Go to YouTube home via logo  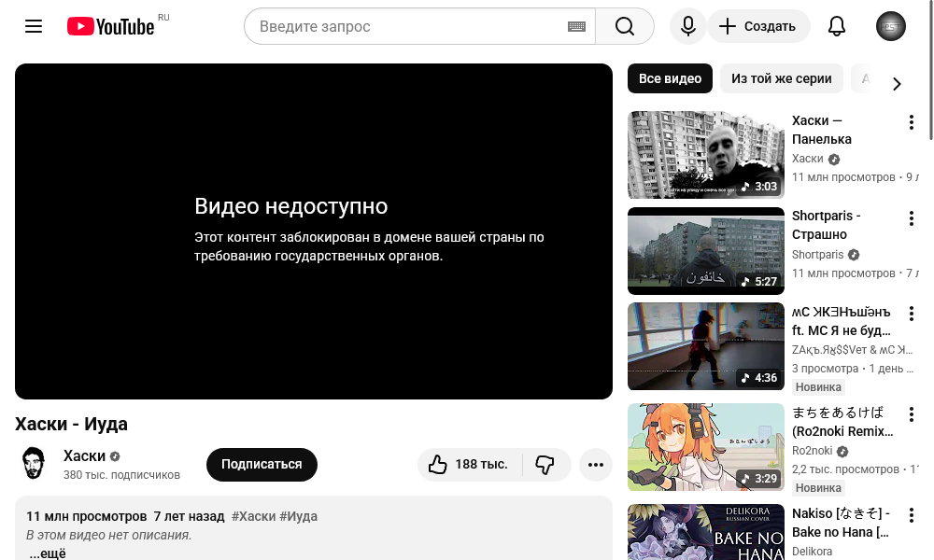coord(111,26)
